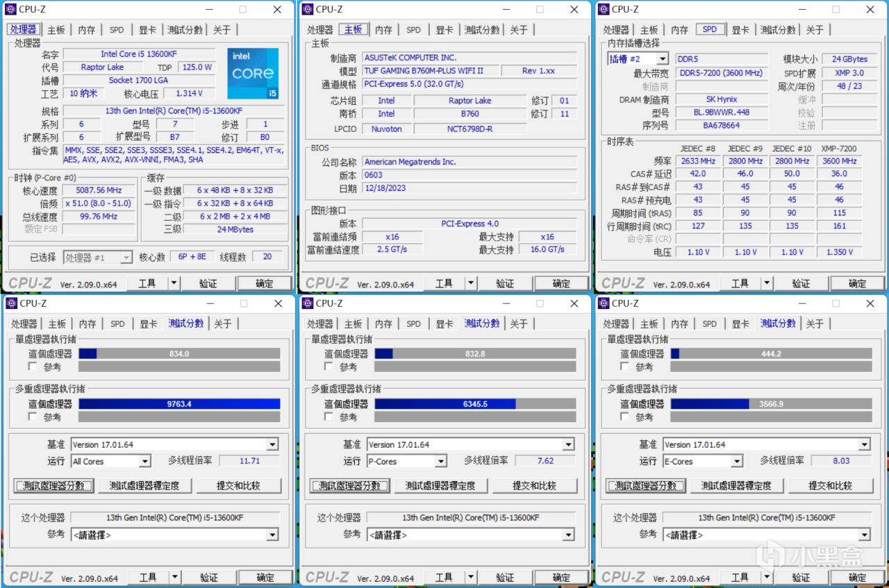Click the 11.71 multi-thread ratio value

click(x=249, y=461)
